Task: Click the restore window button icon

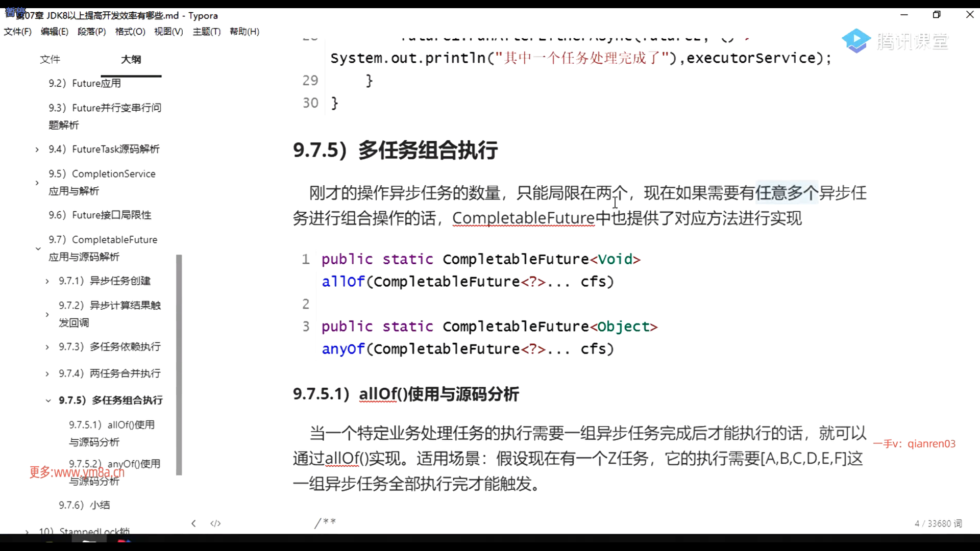Action: pos(937,15)
